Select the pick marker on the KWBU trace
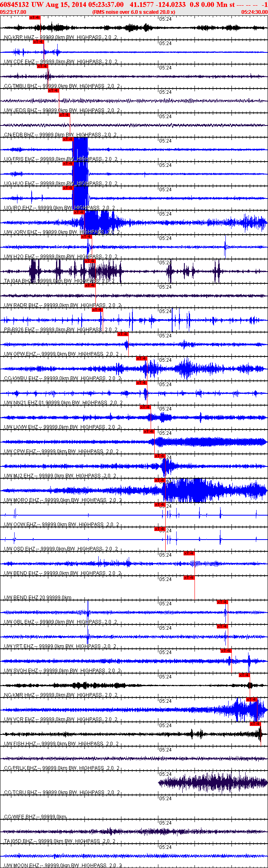268x868 pixels. point(141,358)
